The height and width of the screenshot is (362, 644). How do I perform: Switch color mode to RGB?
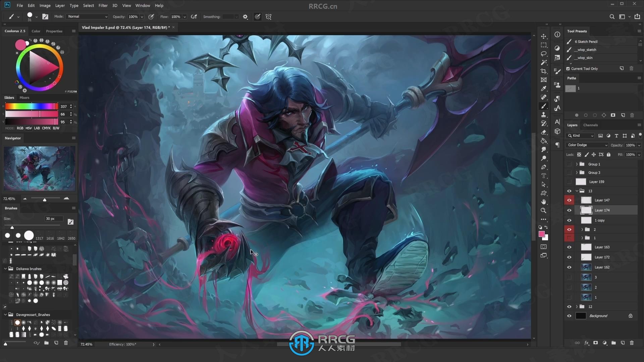(x=20, y=128)
